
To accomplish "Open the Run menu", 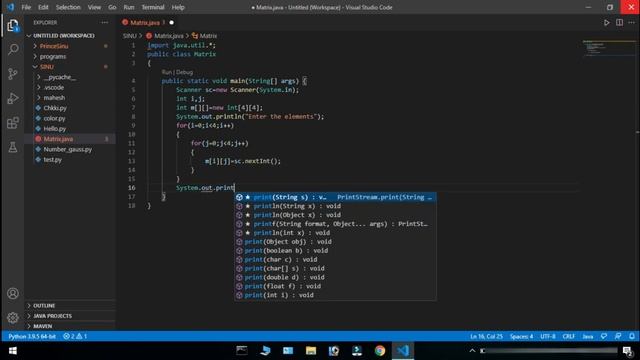I will click(129, 7).
